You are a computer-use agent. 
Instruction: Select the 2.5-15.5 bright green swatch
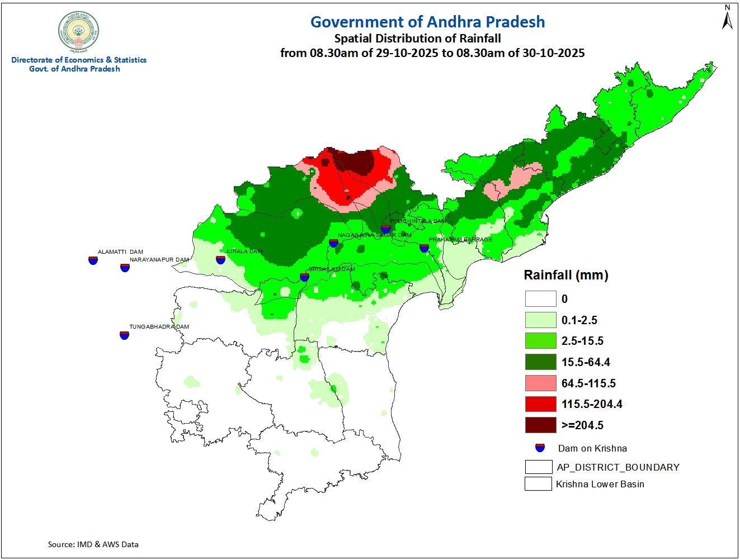tap(540, 341)
